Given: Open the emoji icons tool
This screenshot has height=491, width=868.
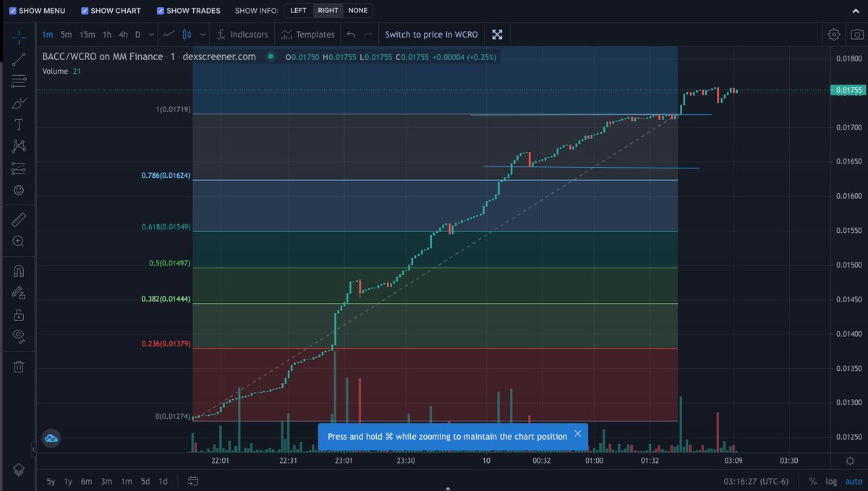Looking at the screenshot, I should point(19,190).
